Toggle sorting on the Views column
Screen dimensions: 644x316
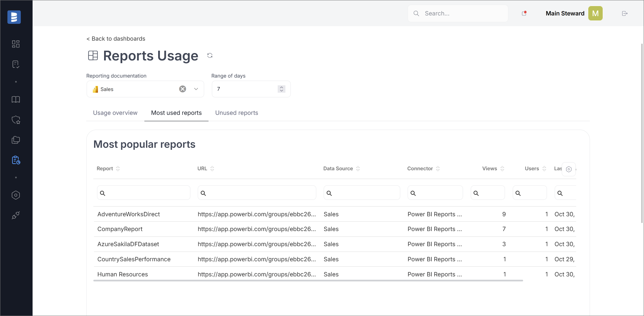click(x=502, y=169)
